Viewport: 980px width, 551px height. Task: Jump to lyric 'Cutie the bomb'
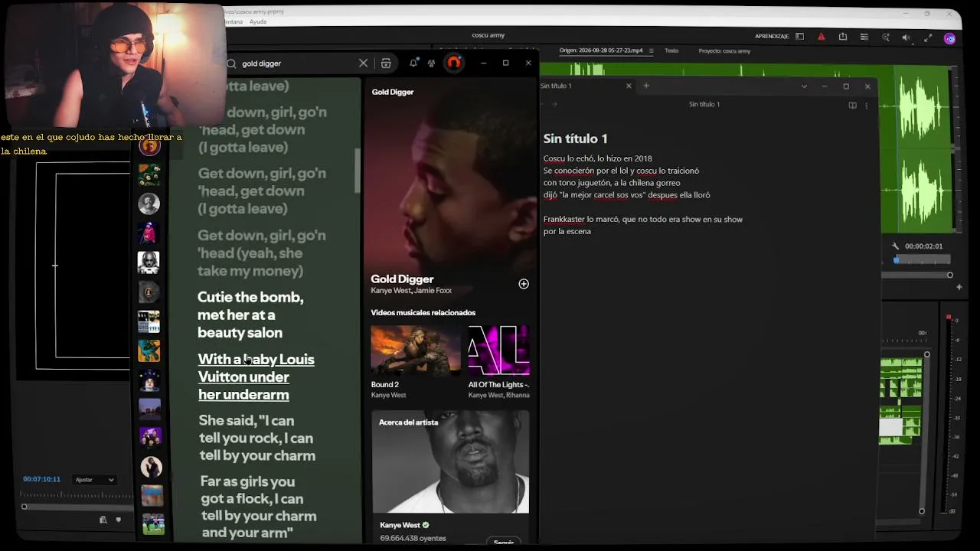[x=250, y=315]
